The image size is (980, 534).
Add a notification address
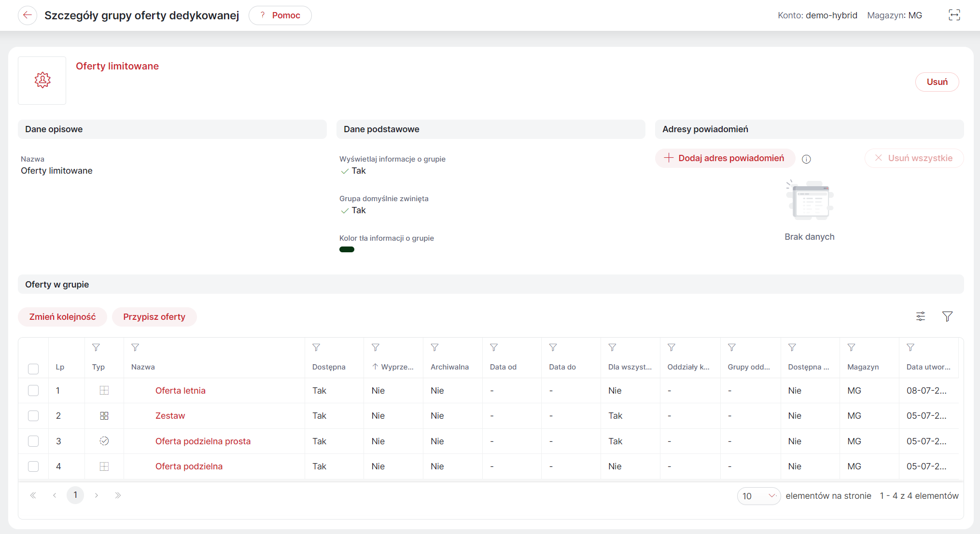(x=725, y=158)
